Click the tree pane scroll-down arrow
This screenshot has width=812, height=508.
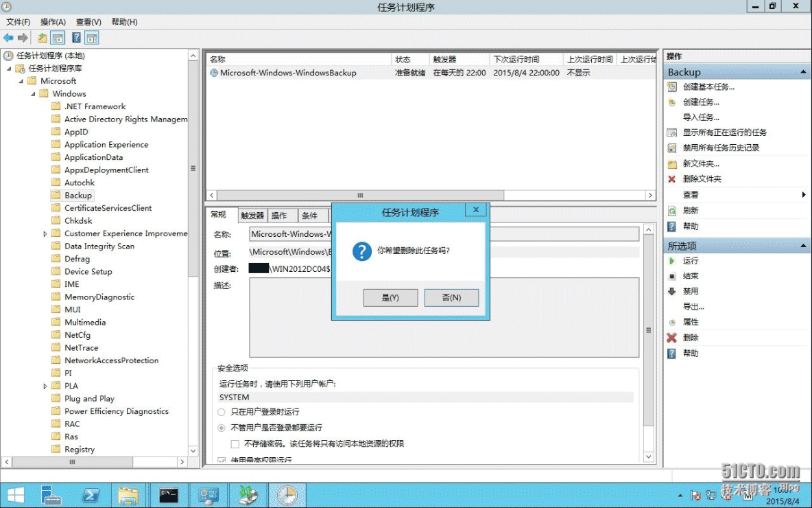coord(193,451)
